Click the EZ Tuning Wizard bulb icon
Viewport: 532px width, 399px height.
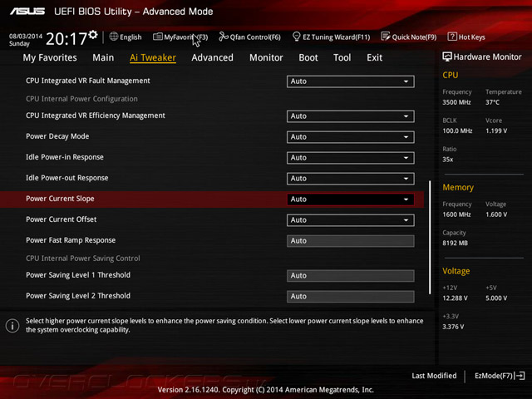pos(296,37)
